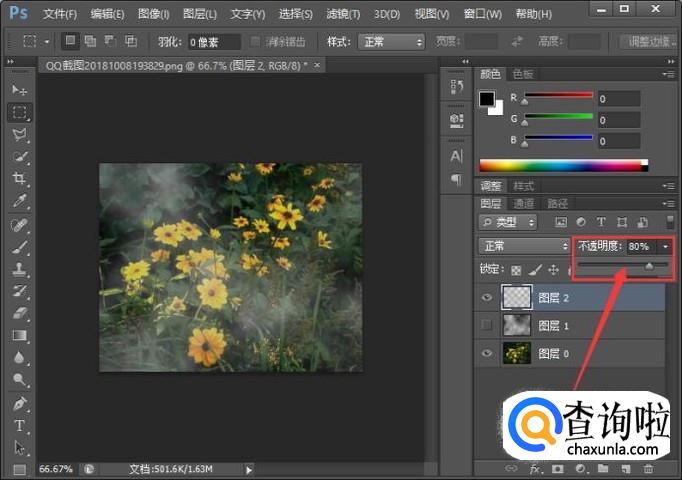Screen dimensions: 682x480
Task: Select the Horizontal Type tool
Action: pyautogui.click(x=20, y=425)
